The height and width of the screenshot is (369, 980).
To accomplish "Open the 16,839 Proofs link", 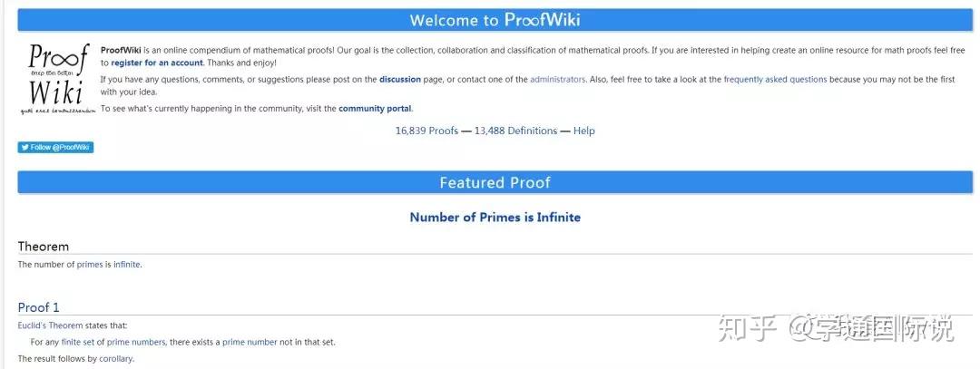I will pyautogui.click(x=426, y=131).
